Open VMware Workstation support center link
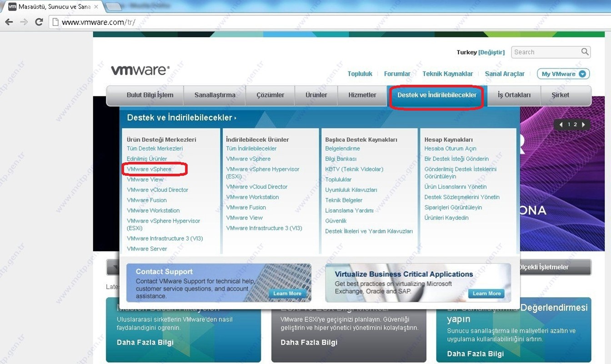This screenshot has height=364, width=611. coord(153,211)
